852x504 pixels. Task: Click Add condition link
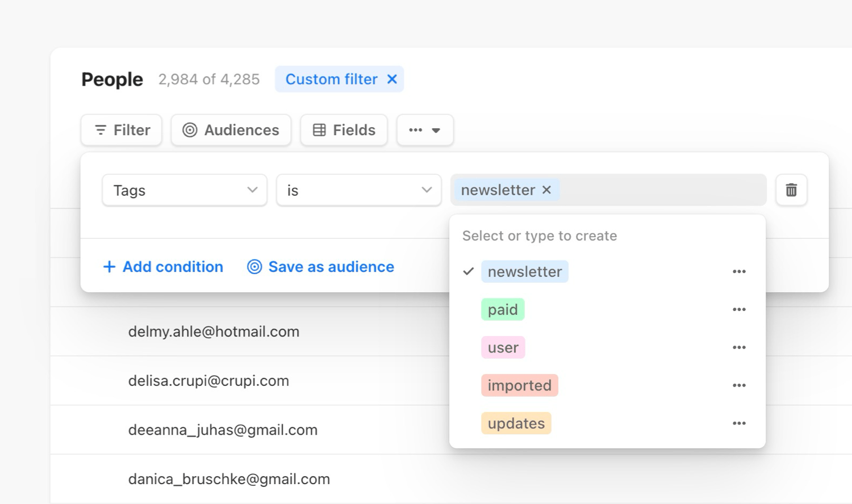point(163,267)
